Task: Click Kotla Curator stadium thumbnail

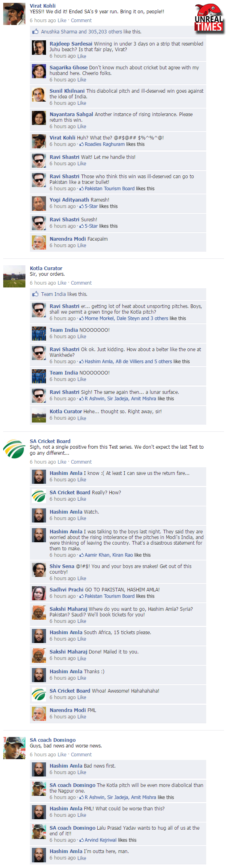Action: pos(14,276)
